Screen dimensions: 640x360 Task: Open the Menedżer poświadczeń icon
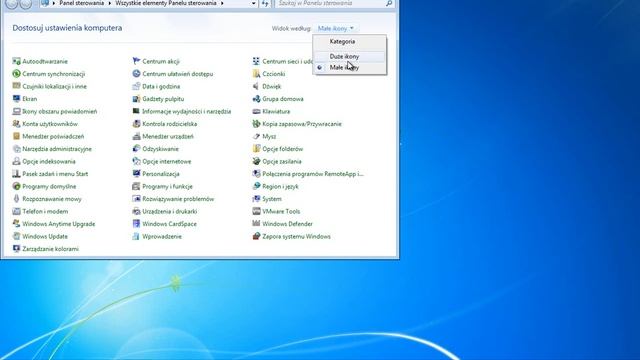point(16,136)
